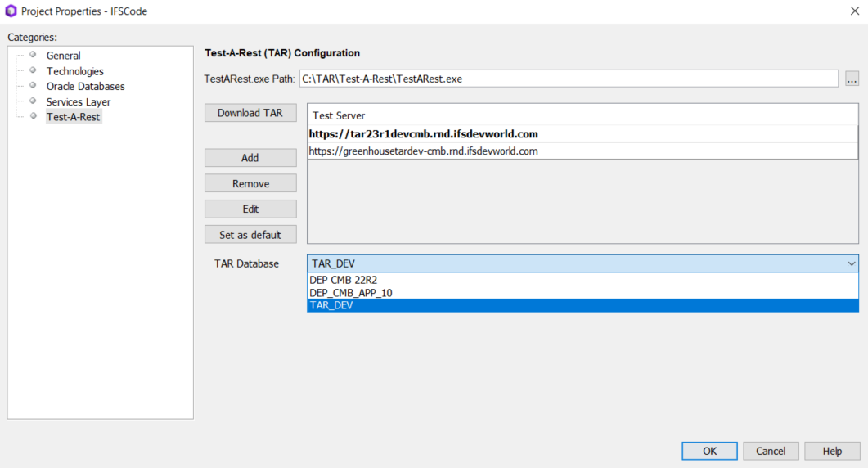Choose DEP_CMB_APP_10 from dropdown list
The height and width of the screenshot is (468, 868).
tap(351, 293)
